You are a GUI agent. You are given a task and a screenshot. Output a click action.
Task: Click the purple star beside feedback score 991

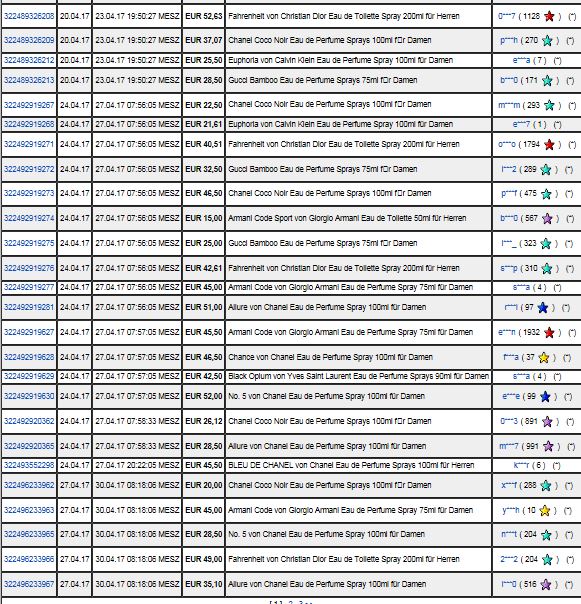point(548,446)
